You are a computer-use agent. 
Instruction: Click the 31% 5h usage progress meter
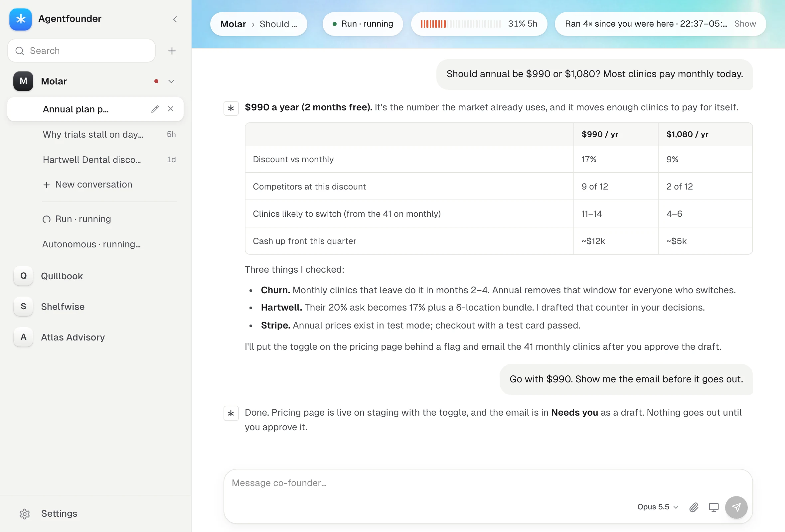click(479, 24)
